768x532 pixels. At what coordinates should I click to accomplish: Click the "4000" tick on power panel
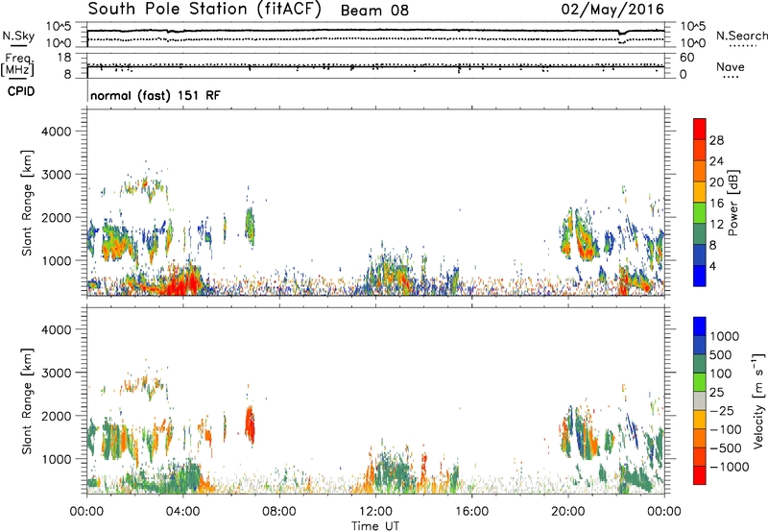tap(57, 132)
